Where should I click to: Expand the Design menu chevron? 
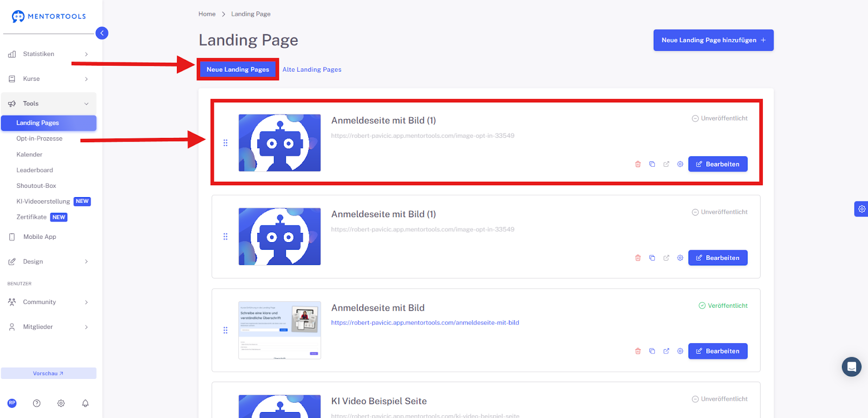pyautogui.click(x=86, y=262)
